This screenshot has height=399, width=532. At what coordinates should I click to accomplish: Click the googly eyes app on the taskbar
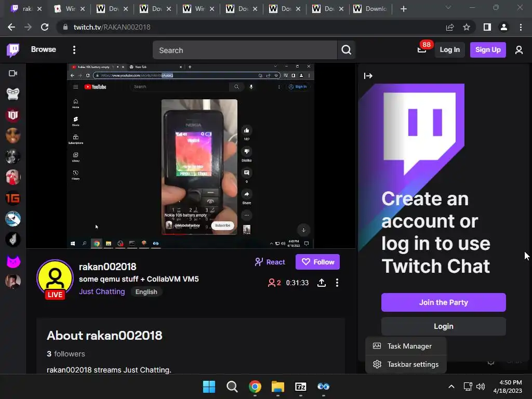(x=323, y=387)
